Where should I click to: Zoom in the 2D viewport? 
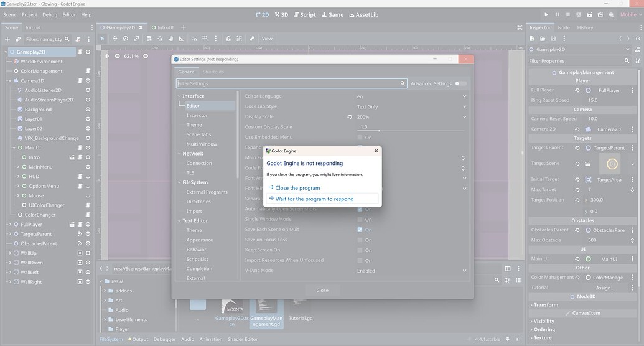coord(146,56)
